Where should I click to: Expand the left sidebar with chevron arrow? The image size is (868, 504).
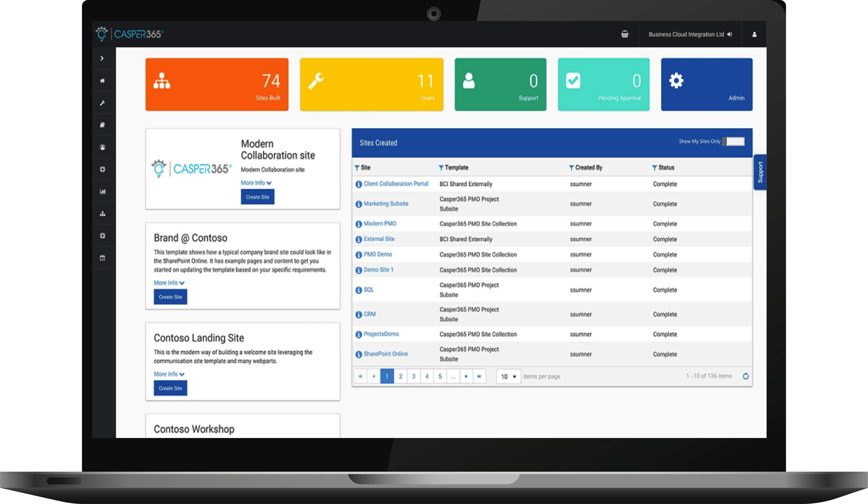(x=102, y=58)
